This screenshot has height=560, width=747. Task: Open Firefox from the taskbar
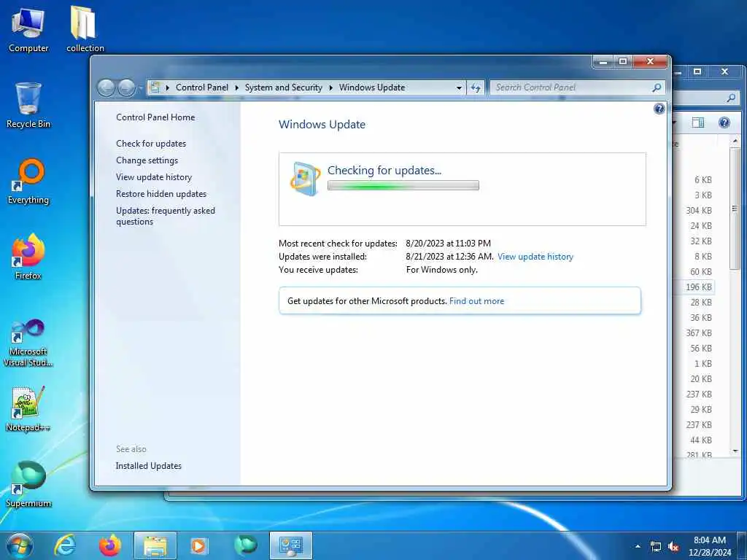pyautogui.click(x=110, y=545)
